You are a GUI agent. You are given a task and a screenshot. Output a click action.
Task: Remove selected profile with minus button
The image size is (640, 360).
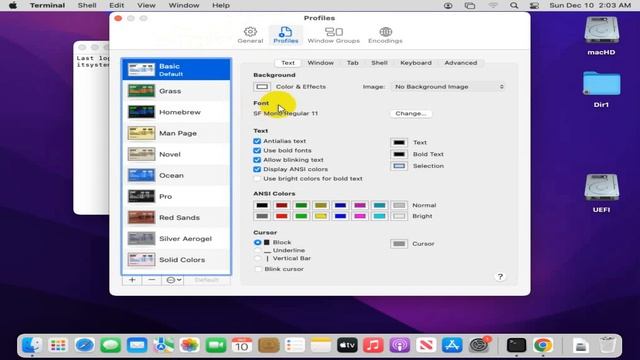coord(152,280)
